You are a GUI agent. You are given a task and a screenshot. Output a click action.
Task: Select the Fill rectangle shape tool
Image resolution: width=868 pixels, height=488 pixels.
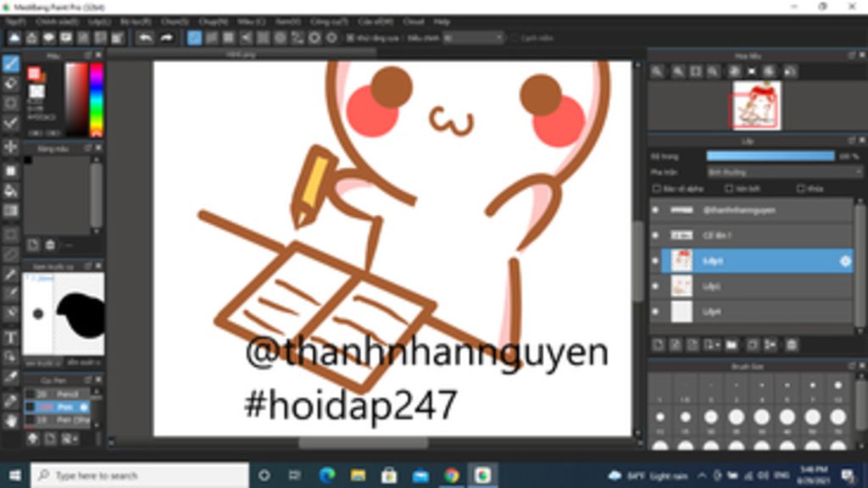tap(10, 171)
